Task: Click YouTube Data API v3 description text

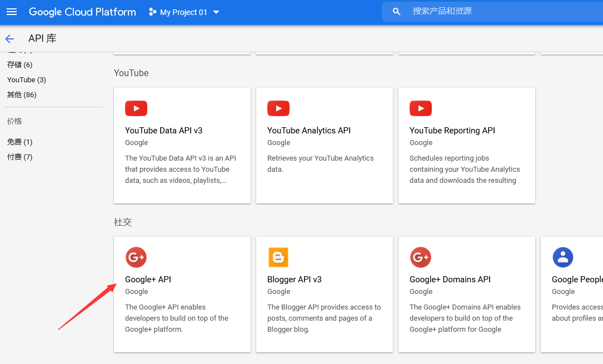Action: coord(181,169)
